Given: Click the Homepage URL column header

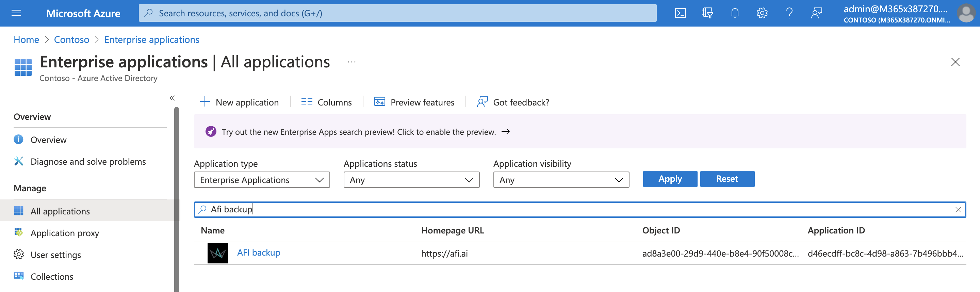Looking at the screenshot, I should click(x=452, y=230).
